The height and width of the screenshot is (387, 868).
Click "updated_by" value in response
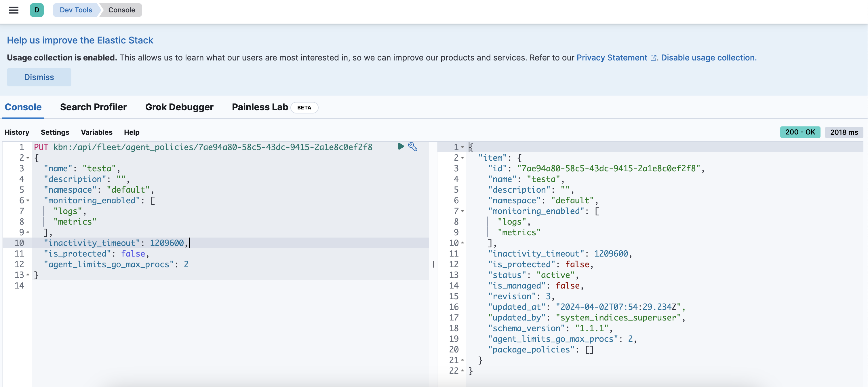(618, 318)
